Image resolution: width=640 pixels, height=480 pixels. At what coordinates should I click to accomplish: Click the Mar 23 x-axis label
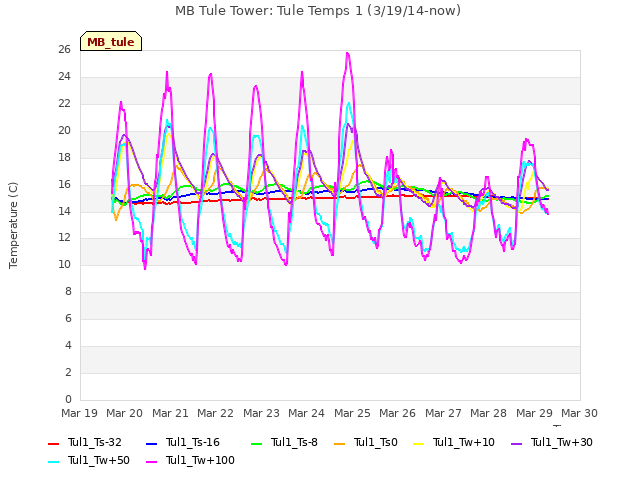click(262, 413)
